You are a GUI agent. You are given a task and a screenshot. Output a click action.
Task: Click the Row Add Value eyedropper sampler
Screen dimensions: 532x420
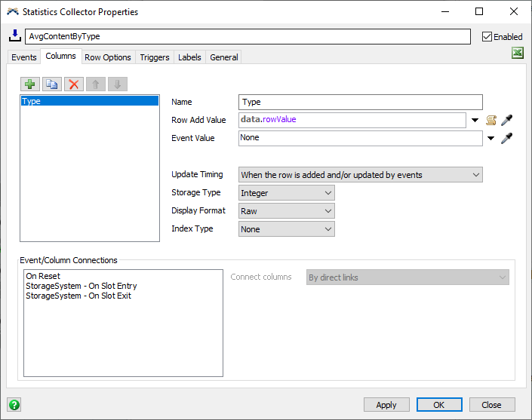click(507, 120)
